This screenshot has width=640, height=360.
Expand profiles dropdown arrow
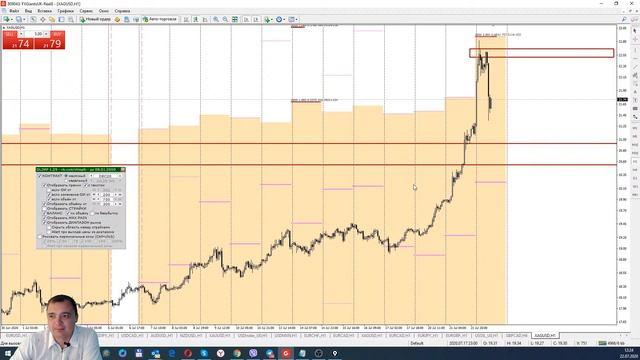click(24, 19)
